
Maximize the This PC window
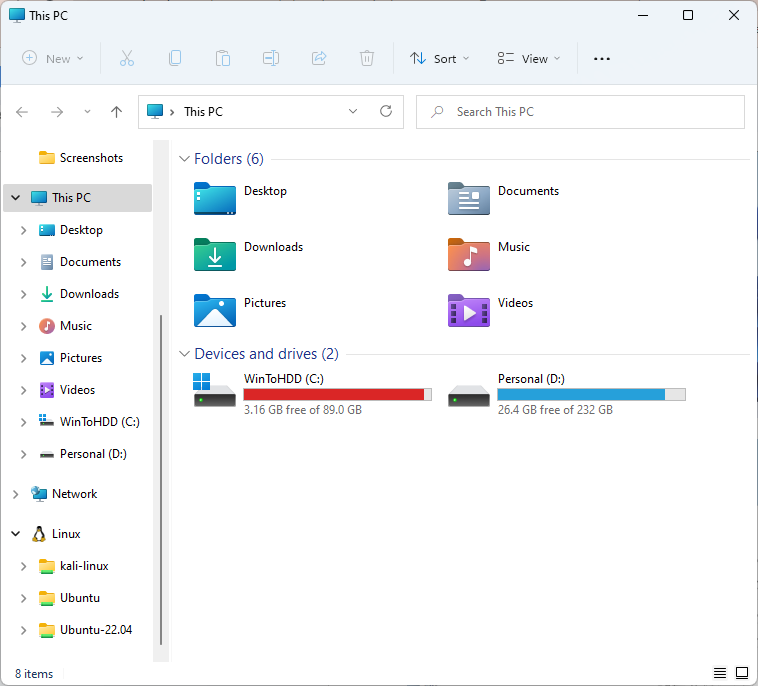(x=687, y=15)
